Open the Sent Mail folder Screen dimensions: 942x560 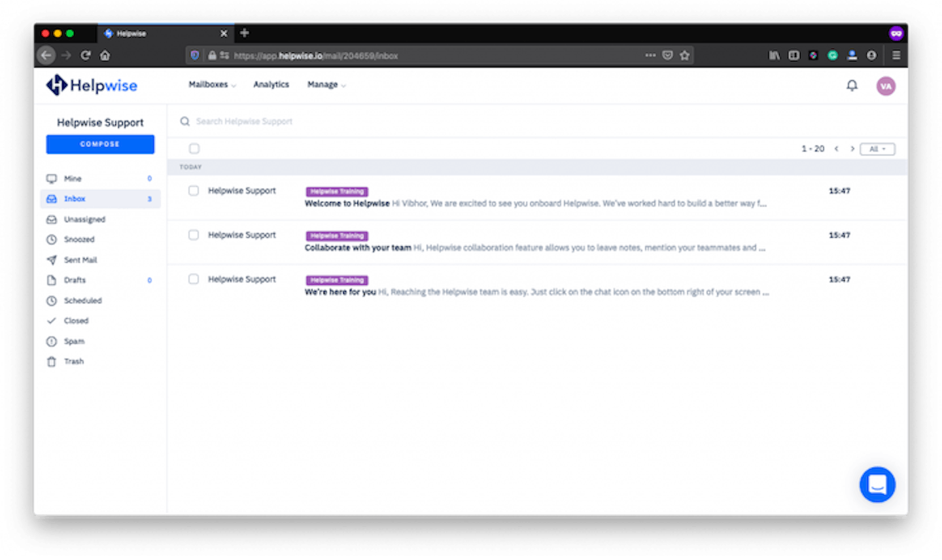100,260
